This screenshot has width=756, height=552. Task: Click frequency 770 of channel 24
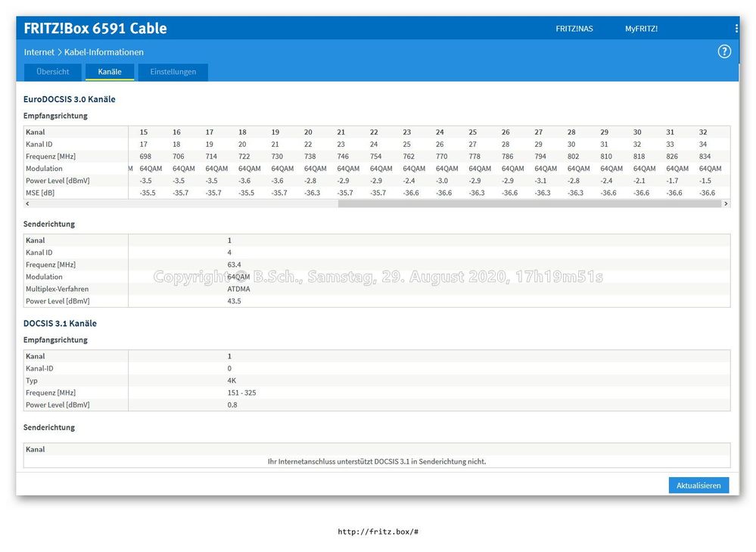point(441,157)
